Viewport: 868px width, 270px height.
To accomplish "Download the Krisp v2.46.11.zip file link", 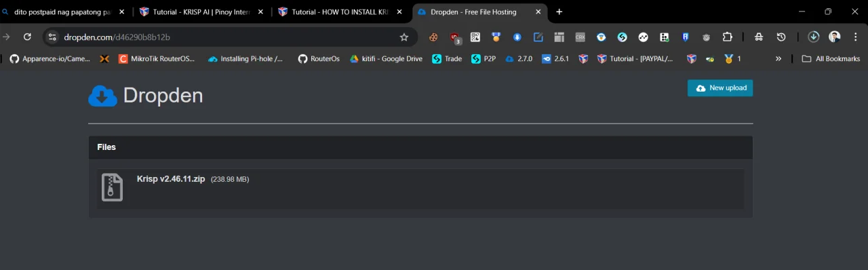I will 172,179.
